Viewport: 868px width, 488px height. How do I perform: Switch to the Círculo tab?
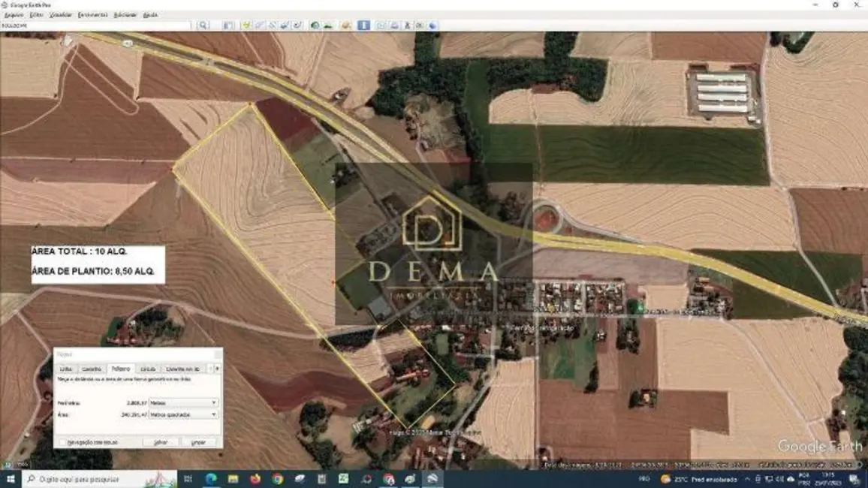[148, 369]
